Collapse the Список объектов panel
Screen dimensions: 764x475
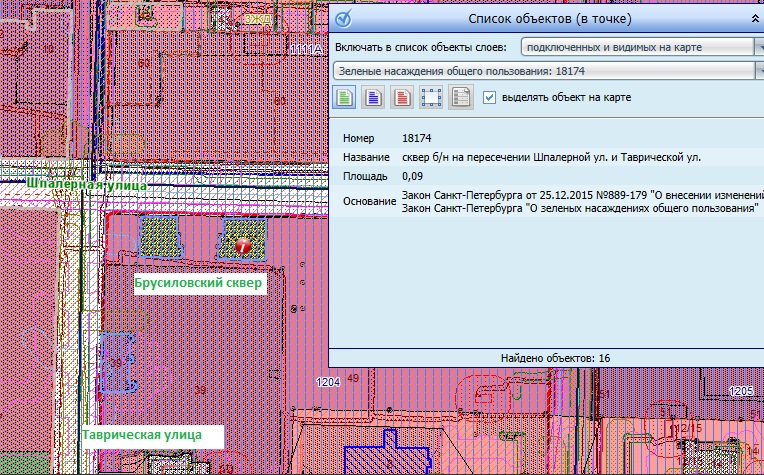755,19
